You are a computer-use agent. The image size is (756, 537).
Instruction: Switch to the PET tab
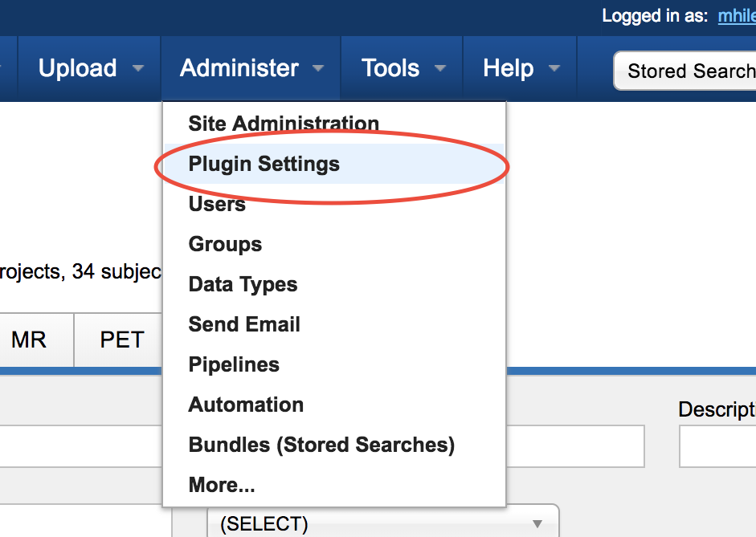click(121, 340)
